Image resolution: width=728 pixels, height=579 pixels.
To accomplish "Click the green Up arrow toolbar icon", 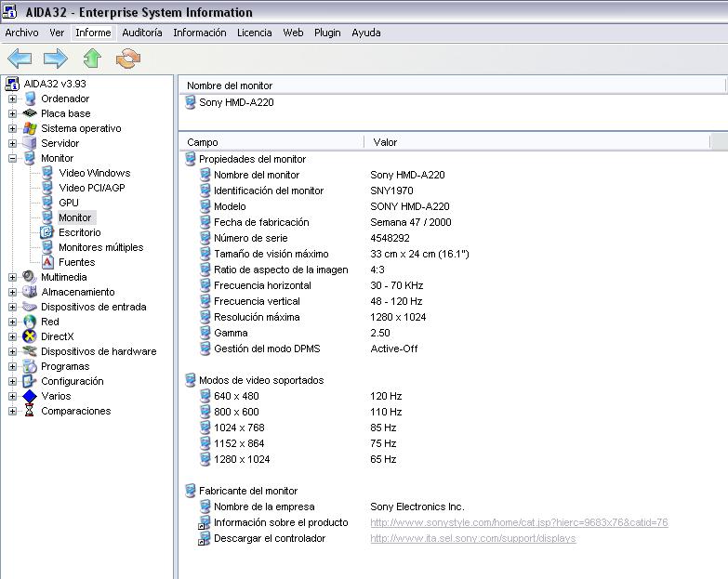I will [x=91, y=59].
